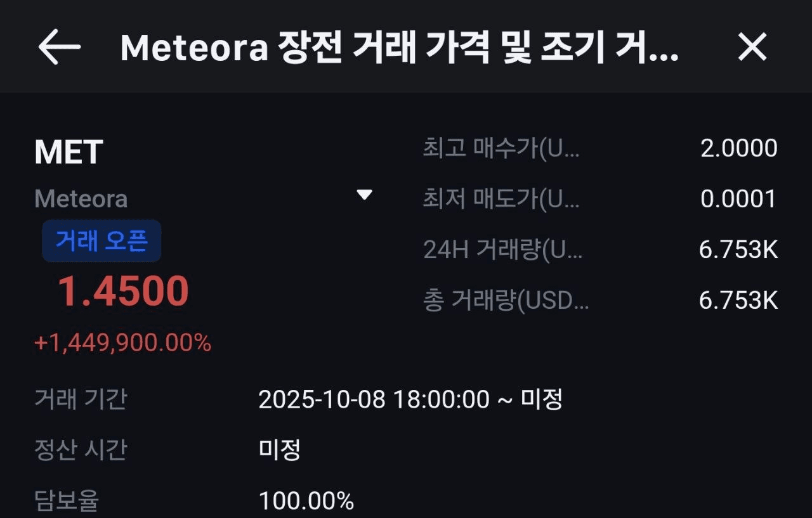This screenshot has height=518, width=812.
Task: Click the 최고 매수가 label
Action: (501, 148)
